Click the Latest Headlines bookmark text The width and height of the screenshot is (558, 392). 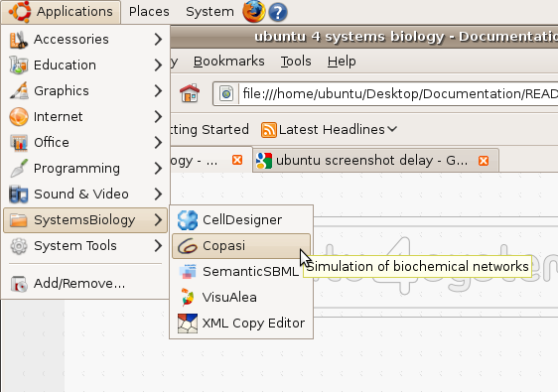click(332, 129)
